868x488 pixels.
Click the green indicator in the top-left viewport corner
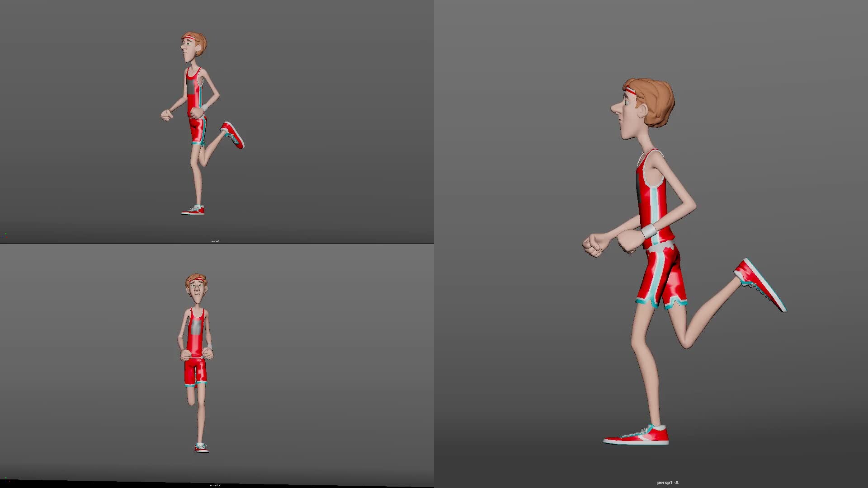[6, 234]
